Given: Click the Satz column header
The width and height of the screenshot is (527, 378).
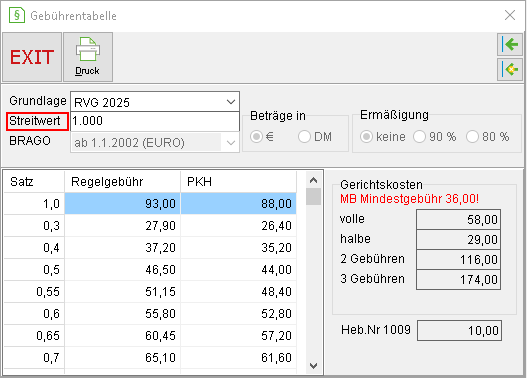Looking at the screenshot, I should point(34,182).
